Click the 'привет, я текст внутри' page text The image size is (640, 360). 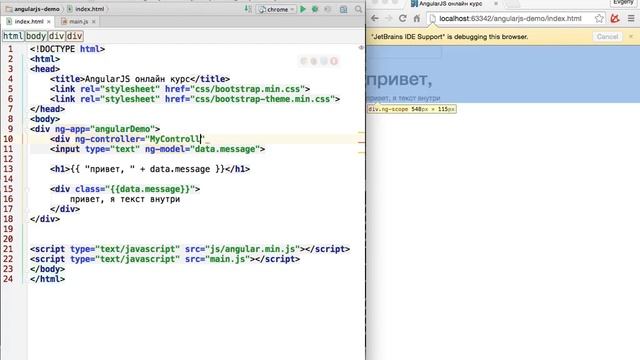click(x=403, y=98)
